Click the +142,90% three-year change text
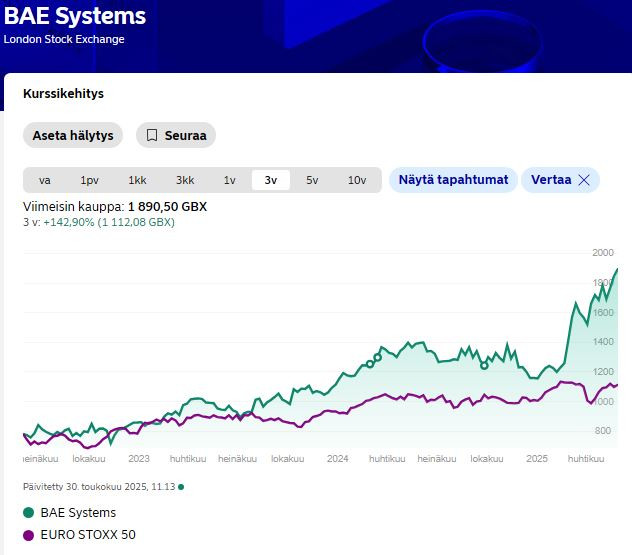Viewport: 632px width, 555px height. pyautogui.click(x=69, y=222)
